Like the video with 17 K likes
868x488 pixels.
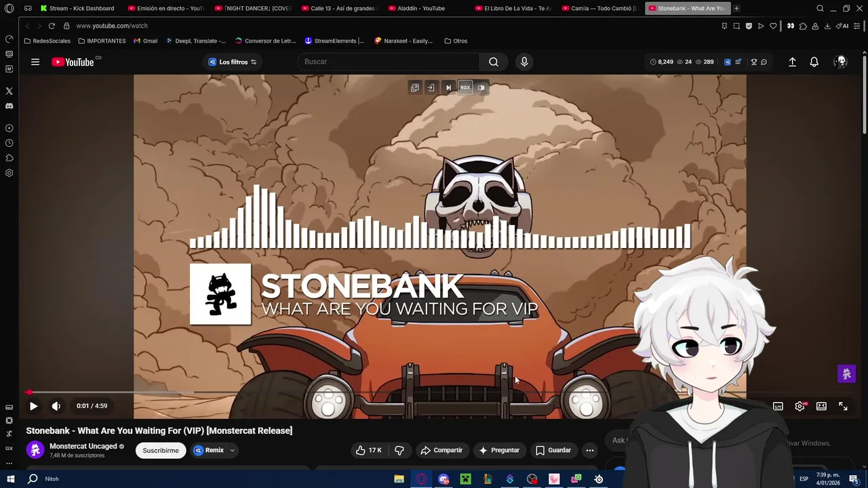click(368, 450)
